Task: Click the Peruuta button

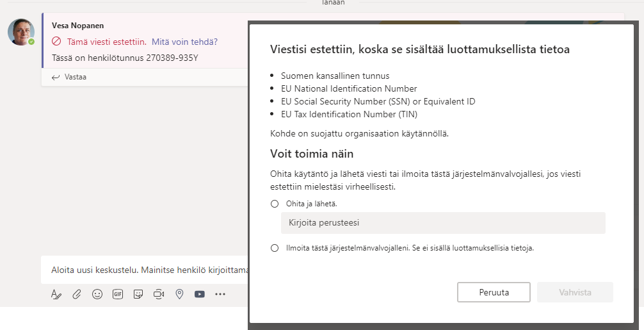Action: pos(494,292)
